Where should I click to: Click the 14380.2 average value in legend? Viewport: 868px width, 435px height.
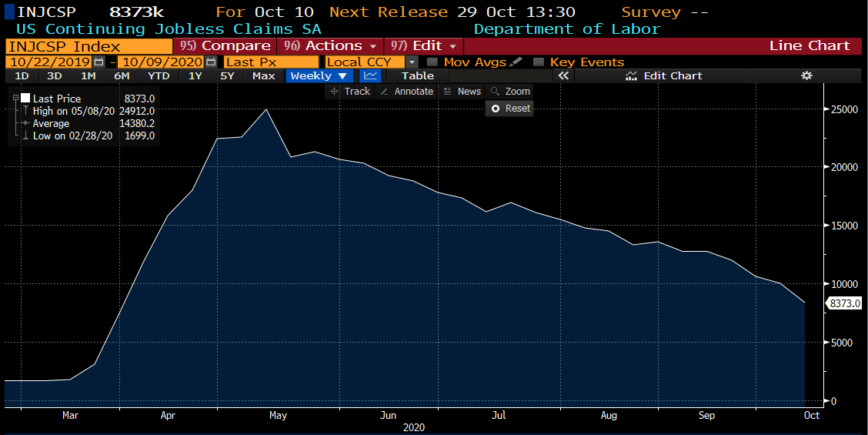pos(137,123)
